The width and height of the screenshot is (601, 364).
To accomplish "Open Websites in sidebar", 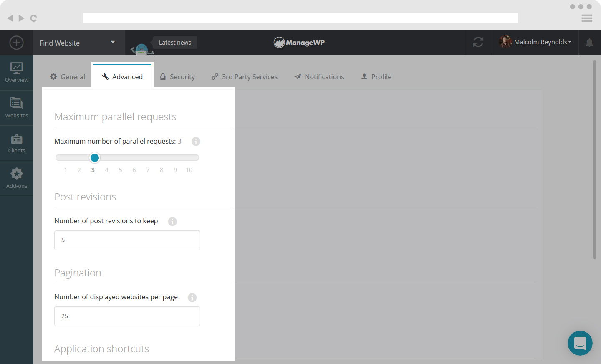I will [17, 108].
